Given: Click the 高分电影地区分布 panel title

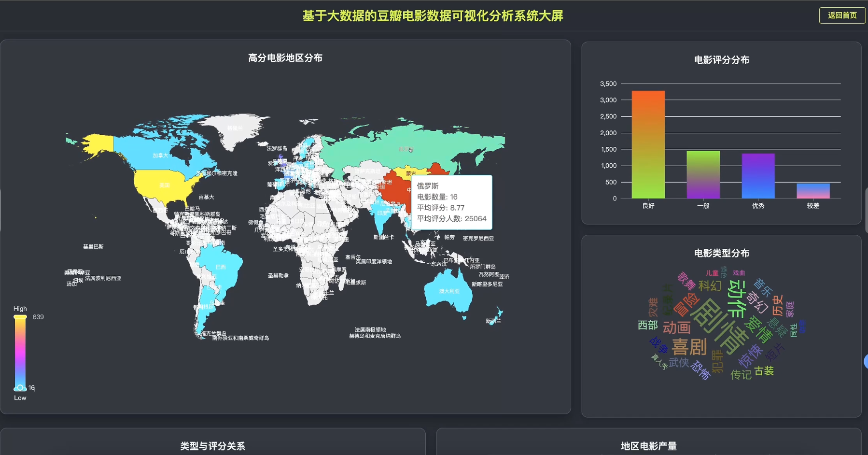Looking at the screenshot, I should (x=285, y=58).
